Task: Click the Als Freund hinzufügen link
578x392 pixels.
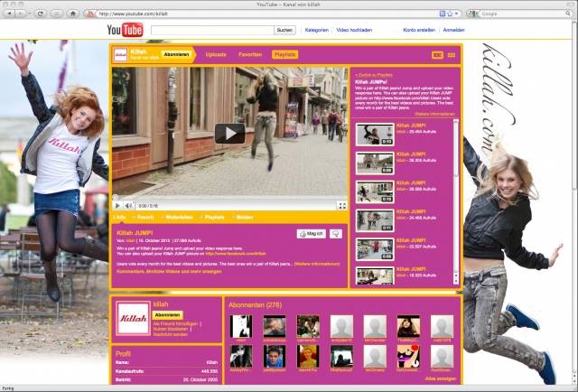Action: (x=175, y=323)
